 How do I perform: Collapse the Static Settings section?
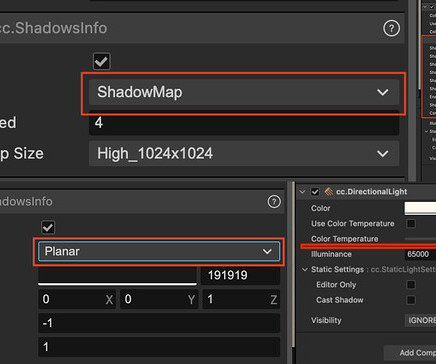305,269
